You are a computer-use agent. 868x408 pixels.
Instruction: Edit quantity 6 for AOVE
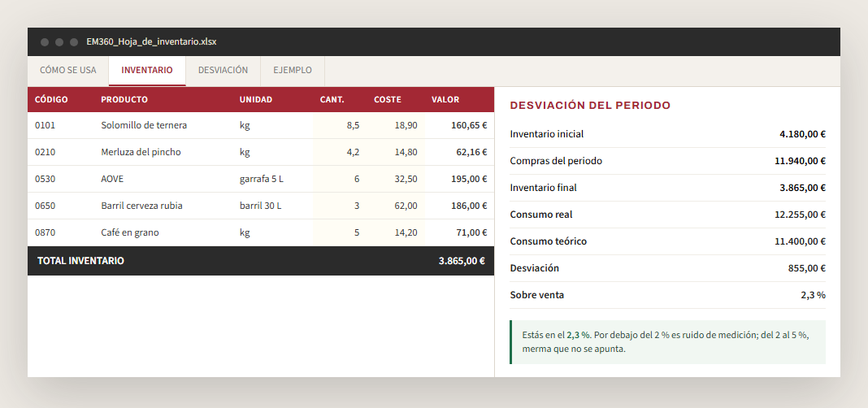click(340, 179)
